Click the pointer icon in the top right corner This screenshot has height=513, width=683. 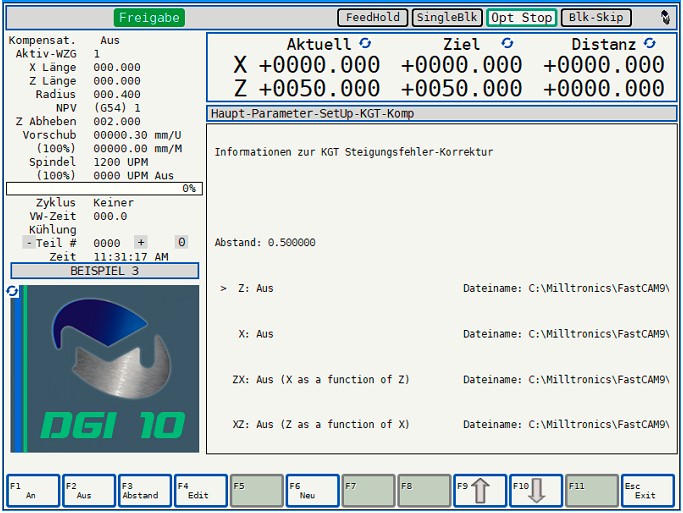tap(665, 17)
